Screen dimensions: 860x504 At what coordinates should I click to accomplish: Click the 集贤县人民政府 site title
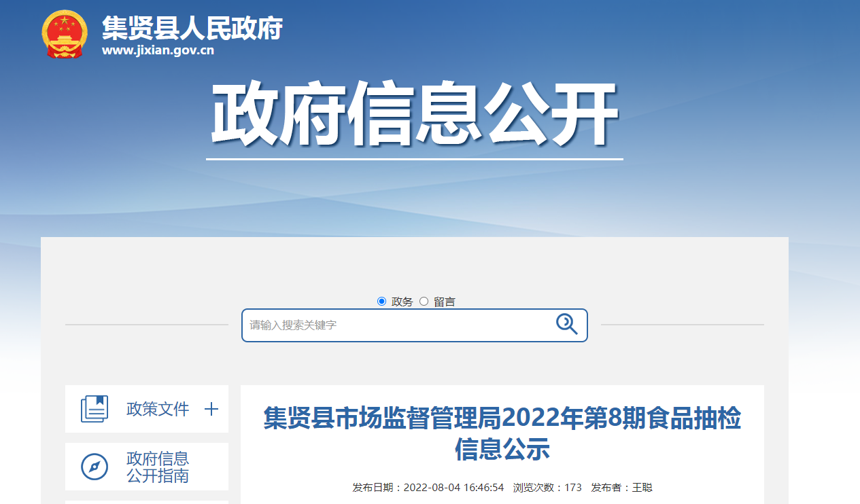click(192, 28)
